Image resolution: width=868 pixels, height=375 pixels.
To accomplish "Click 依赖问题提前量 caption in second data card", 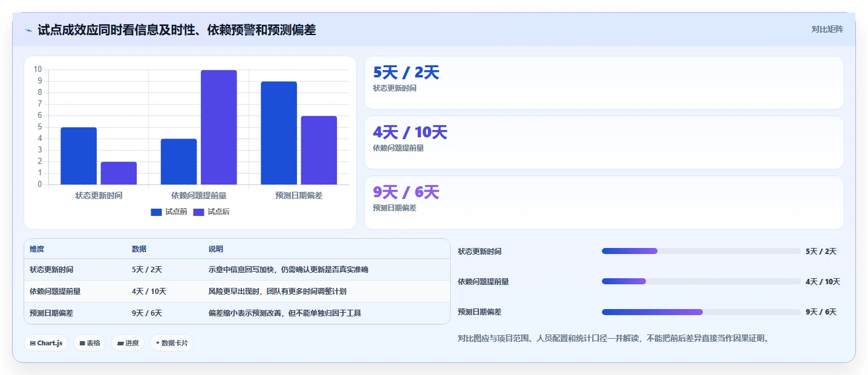I will 398,148.
